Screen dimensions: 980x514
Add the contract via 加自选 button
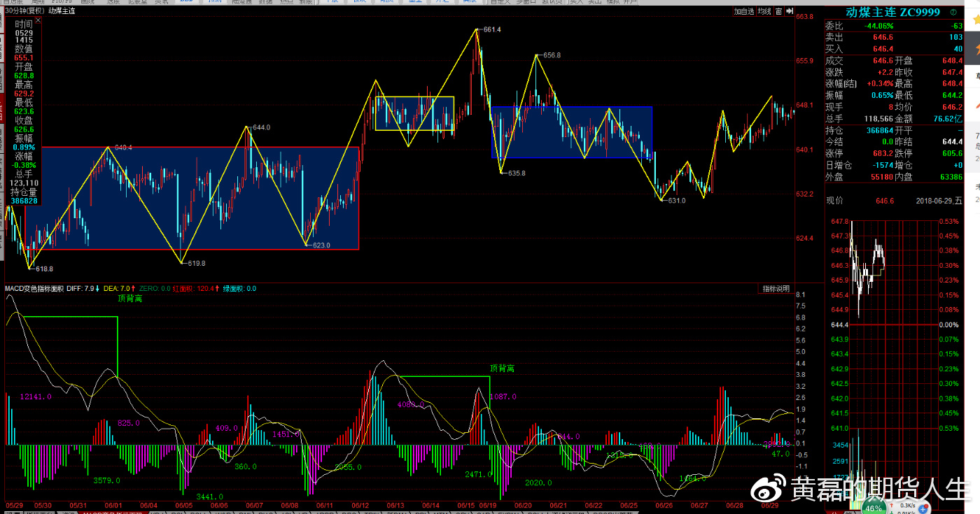744,11
